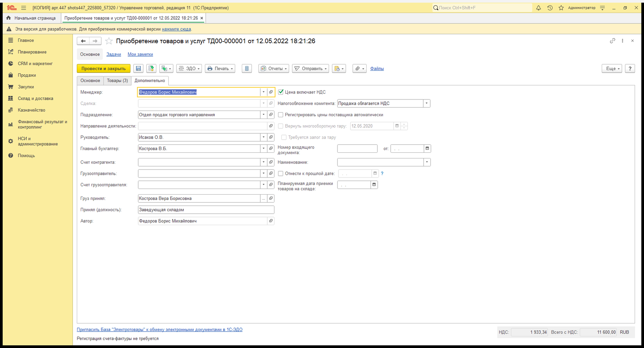644x348 pixels.
Task: Click the notifications bell icon
Action: [x=538, y=8]
